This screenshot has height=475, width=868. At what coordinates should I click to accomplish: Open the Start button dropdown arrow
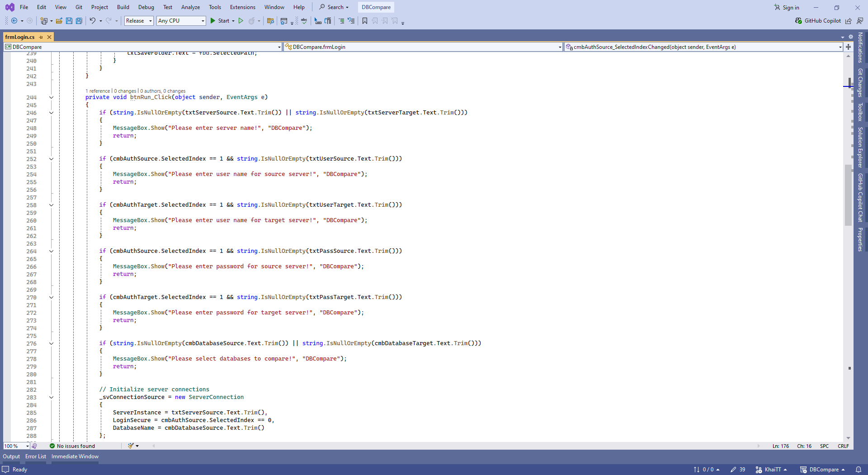click(233, 21)
